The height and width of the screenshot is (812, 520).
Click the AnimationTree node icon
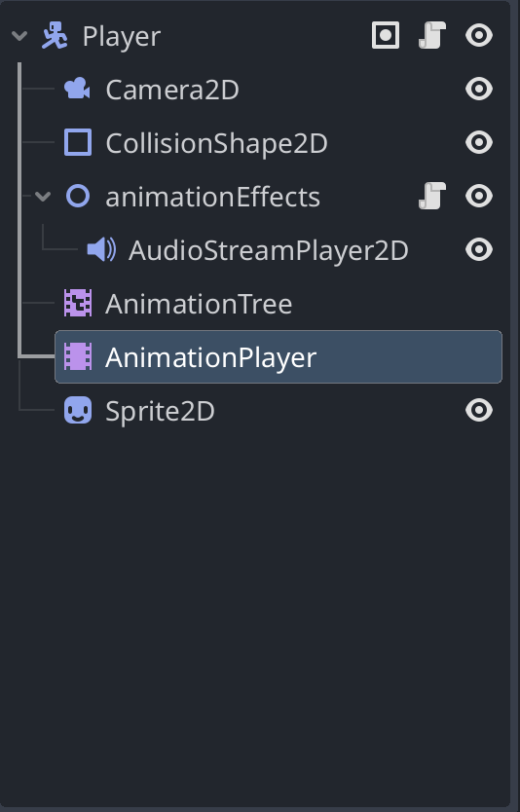[x=78, y=303]
